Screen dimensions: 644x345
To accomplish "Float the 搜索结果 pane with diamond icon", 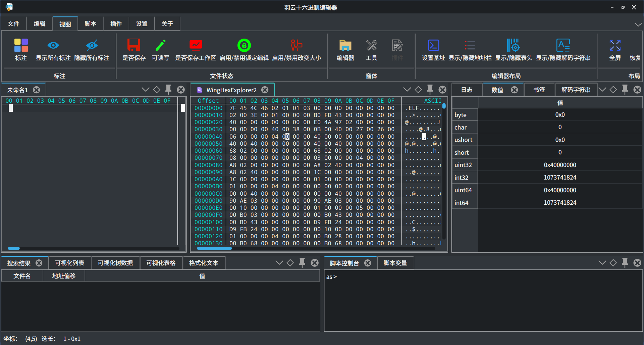I will (x=290, y=262).
